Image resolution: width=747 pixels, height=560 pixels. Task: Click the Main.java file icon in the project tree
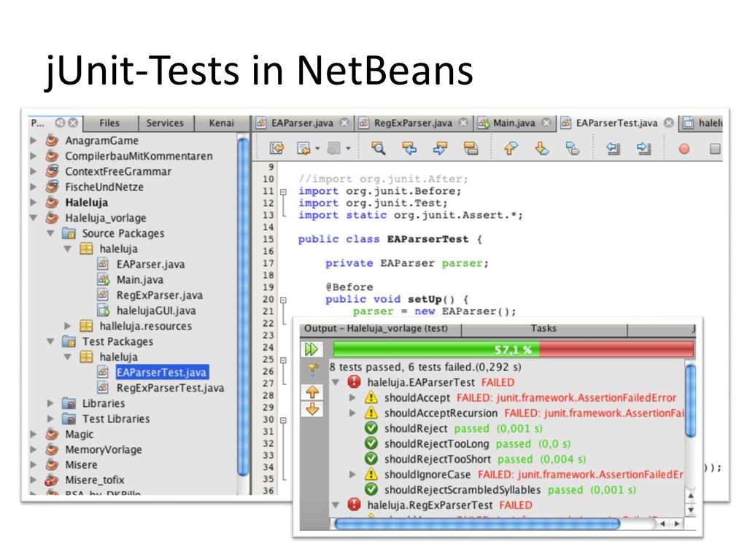tap(103, 279)
